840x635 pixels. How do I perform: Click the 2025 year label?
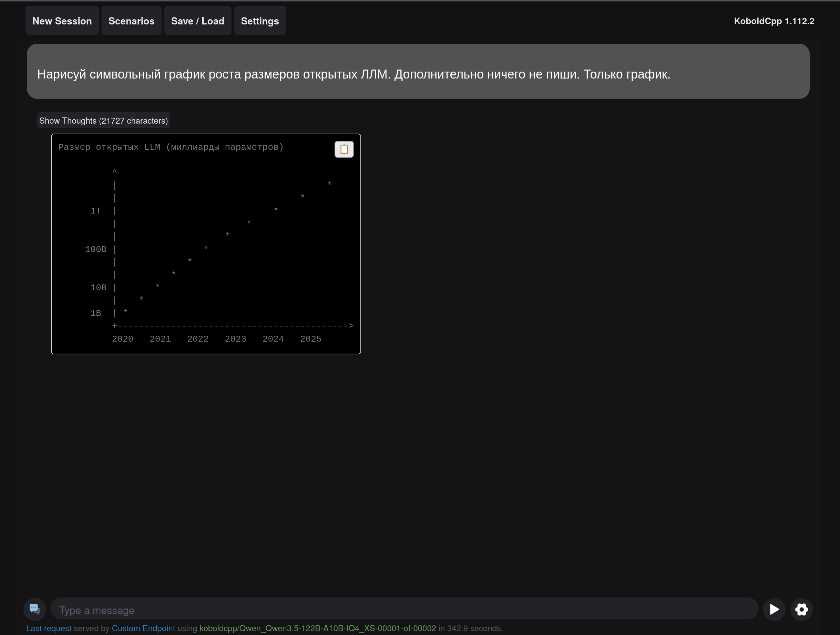[x=311, y=339]
